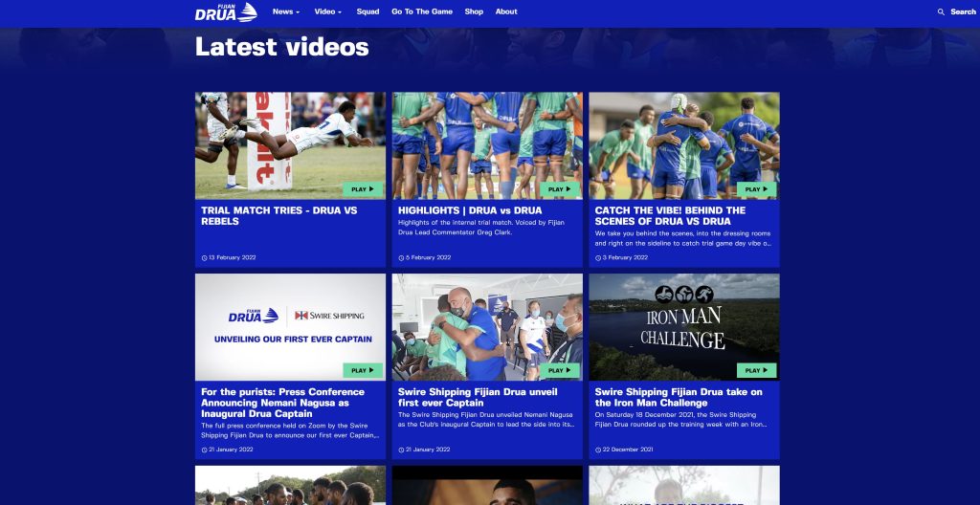Image resolution: width=980 pixels, height=505 pixels.
Task: Click 'For the purists: Press Conference' title
Action: tap(283, 403)
